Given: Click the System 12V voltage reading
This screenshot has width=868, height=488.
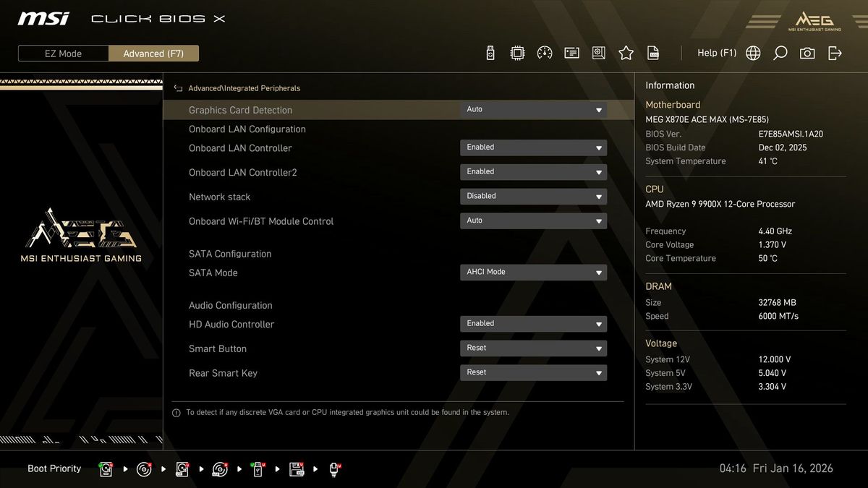Looking at the screenshot, I should tap(775, 359).
